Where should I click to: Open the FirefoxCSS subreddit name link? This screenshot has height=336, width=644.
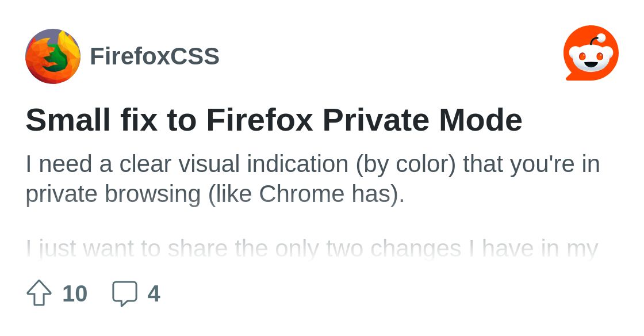155,56
